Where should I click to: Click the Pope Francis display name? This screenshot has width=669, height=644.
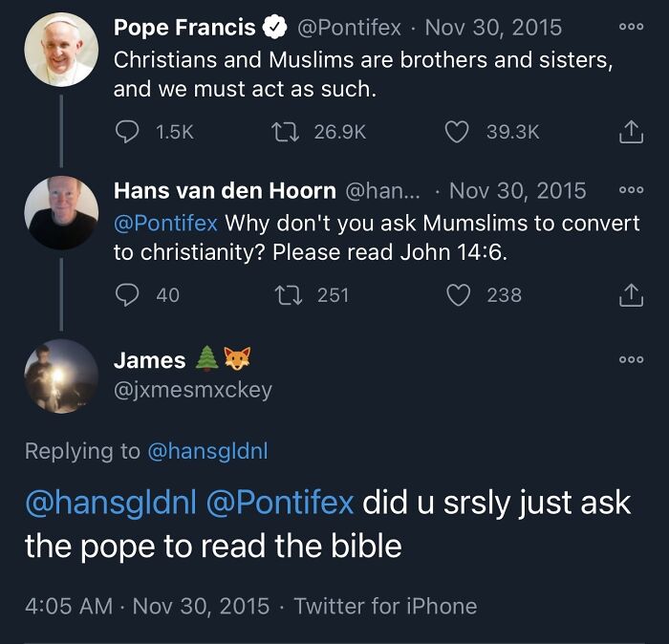pyautogui.click(x=184, y=28)
